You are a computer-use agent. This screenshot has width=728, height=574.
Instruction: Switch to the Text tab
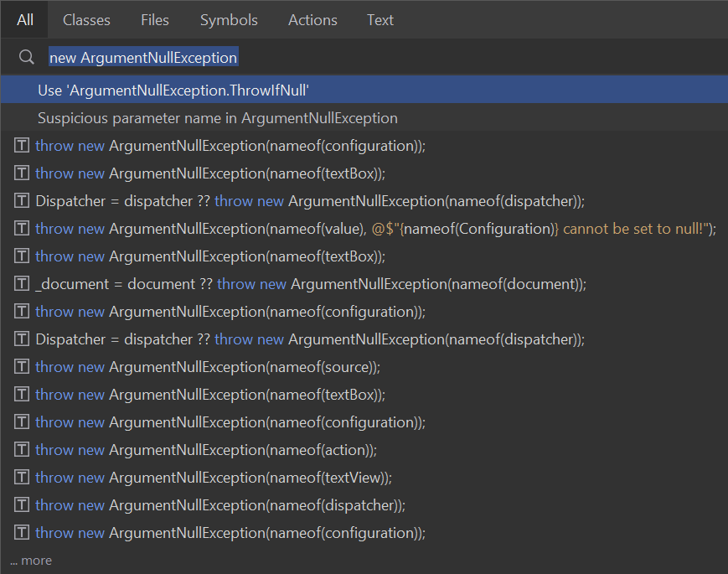tap(379, 20)
